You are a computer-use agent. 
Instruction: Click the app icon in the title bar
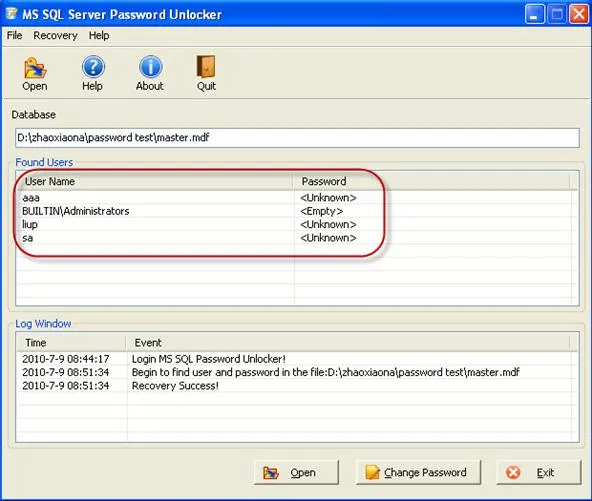[12, 14]
